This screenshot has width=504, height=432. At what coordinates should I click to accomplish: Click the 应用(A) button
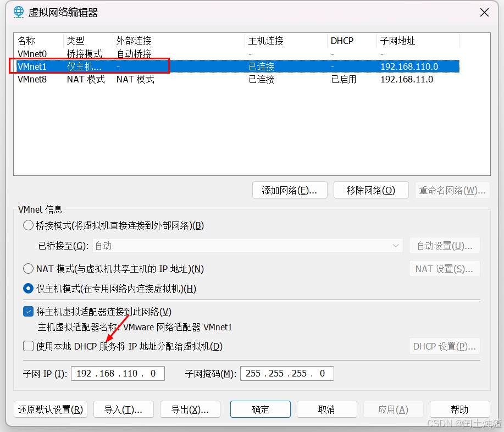click(394, 409)
